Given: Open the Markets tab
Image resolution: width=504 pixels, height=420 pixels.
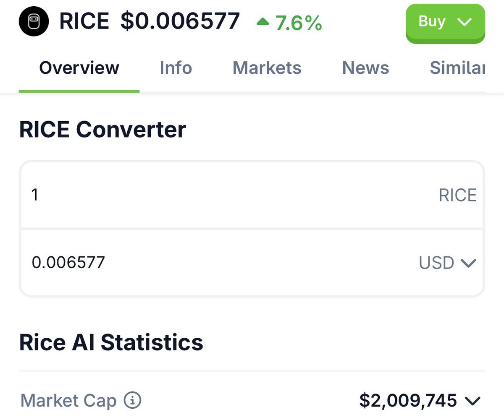Looking at the screenshot, I should click(x=267, y=68).
